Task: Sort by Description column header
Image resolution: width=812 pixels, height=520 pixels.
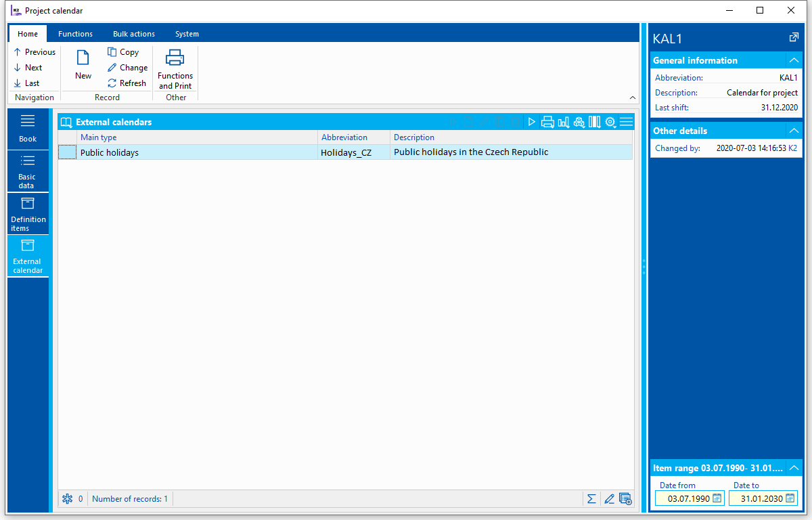Action: pyautogui.click(x=512, y=137)
